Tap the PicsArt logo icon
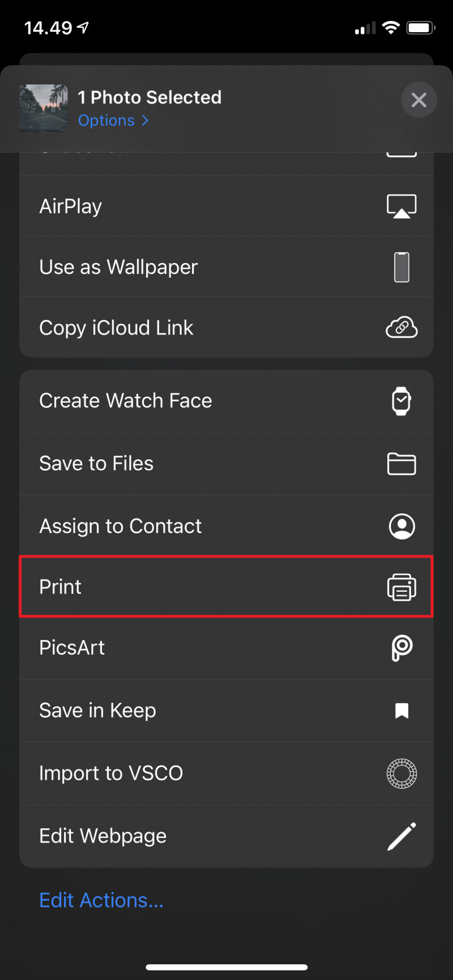The width and height of the screenshot is (453, 980). pos(401,648)
